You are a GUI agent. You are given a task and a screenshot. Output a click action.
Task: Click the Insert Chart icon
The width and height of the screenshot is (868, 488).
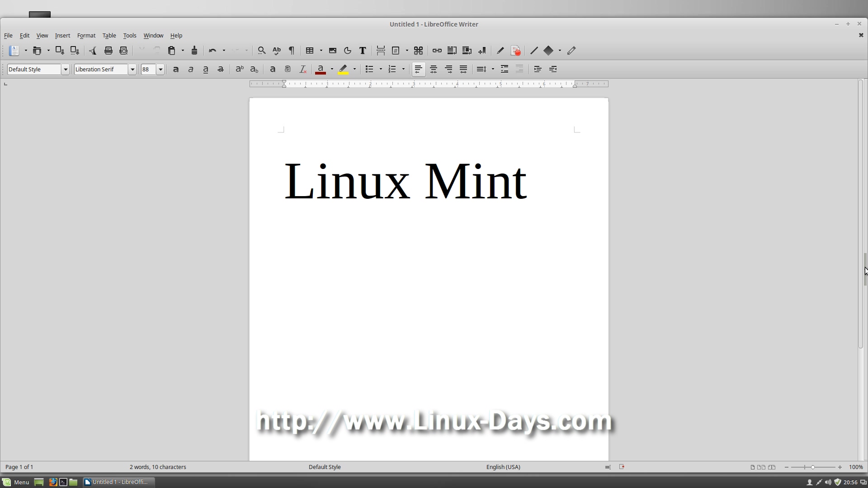coord(348,51)
